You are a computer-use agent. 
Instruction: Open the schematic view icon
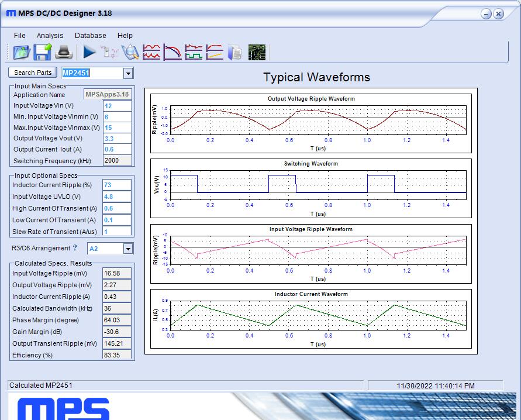(x=110, y=51)
